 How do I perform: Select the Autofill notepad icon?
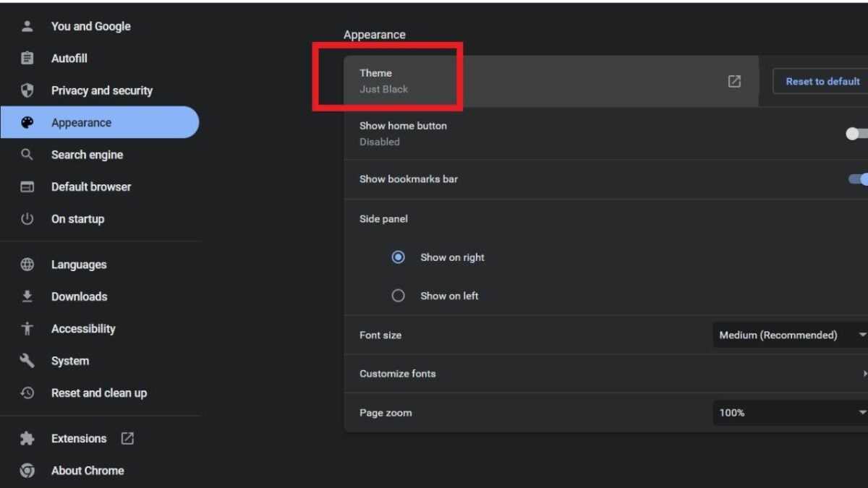[27, 58]
